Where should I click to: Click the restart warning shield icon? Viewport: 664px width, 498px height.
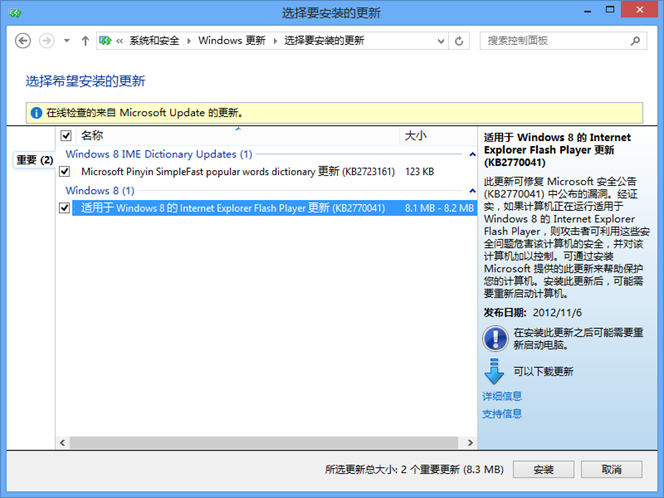(x=495, y=339)
